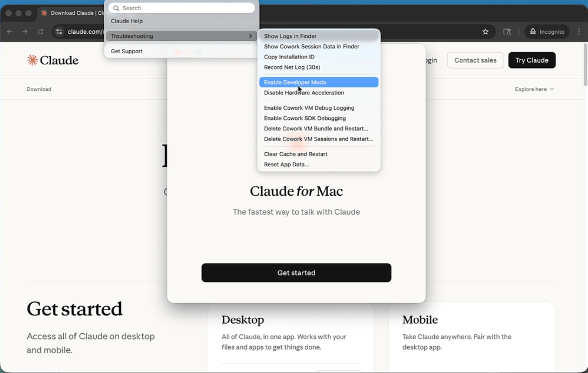588x373 pixels.
Task: Enable Cowork VM Debug Logging
Action: 319,108
